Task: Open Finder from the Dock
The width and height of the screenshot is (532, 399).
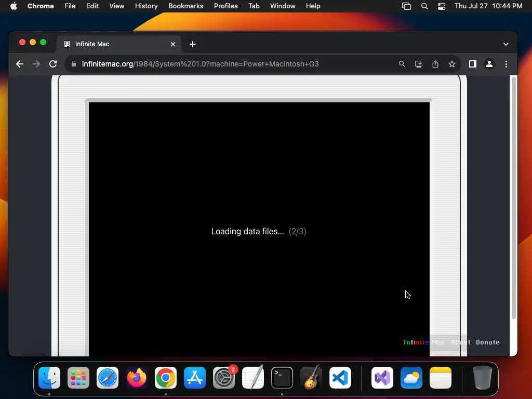Action: (x=49, y=378)
